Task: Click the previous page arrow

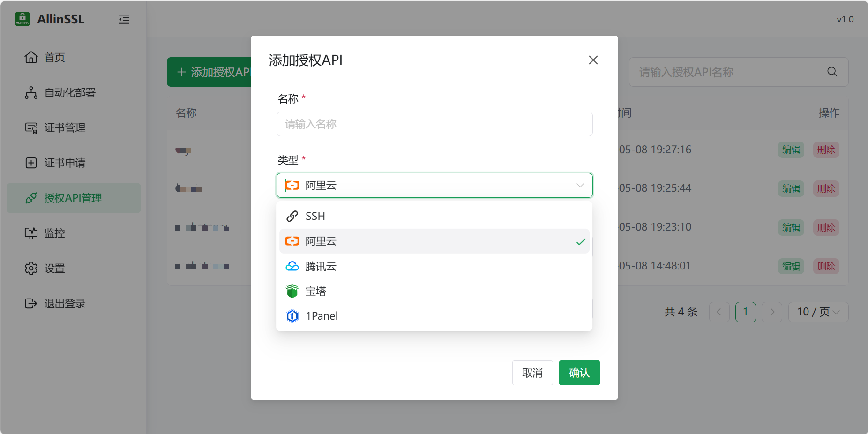Action: pyautogui.click(x=719, y=312)
